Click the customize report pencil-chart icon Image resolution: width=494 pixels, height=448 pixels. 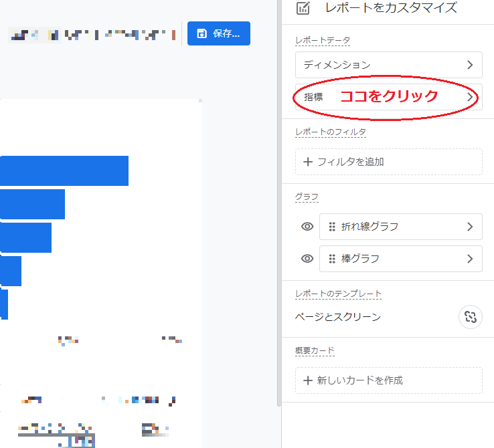(x=303, y=8)
